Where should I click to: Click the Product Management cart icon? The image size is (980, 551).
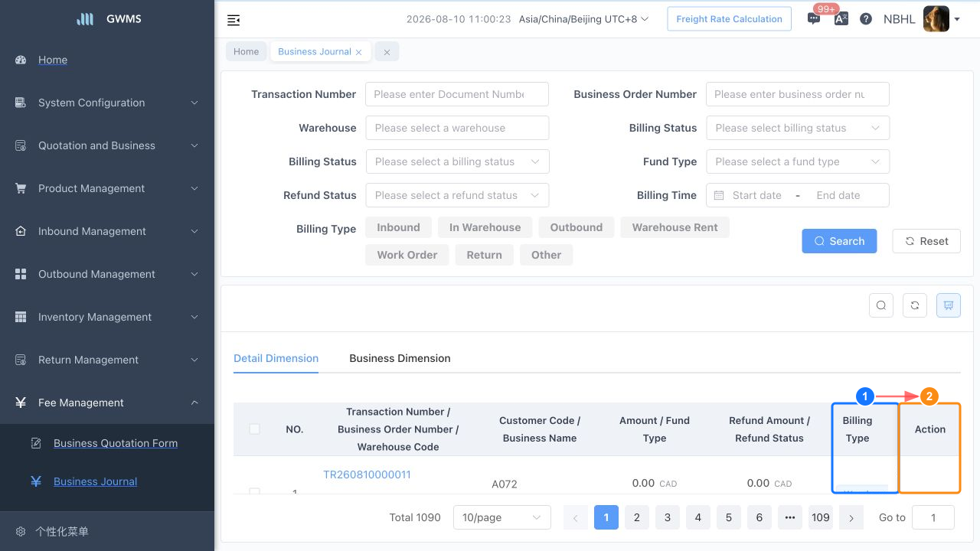[21, 188]
